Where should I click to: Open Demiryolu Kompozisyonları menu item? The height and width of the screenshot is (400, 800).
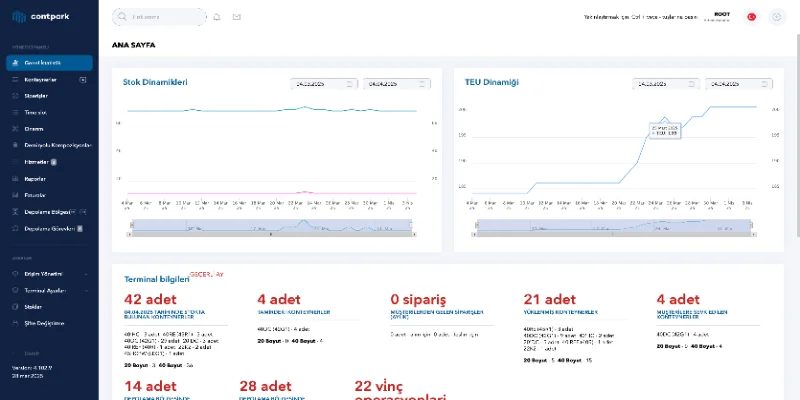point(56,145)
